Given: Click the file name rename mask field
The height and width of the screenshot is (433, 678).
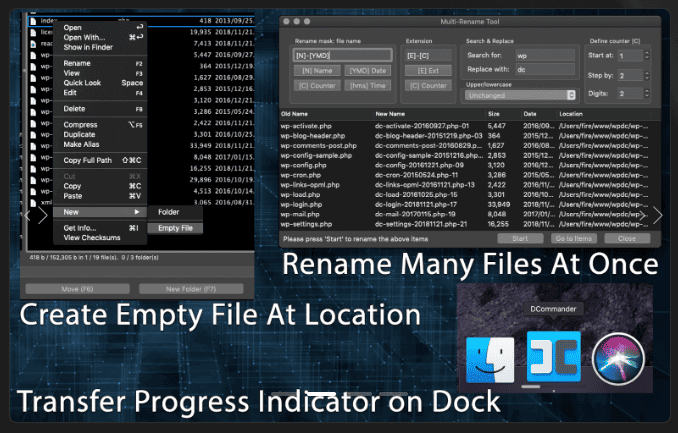Looking at the screenshot, I should pyautogui.click(x=343, y=55).
